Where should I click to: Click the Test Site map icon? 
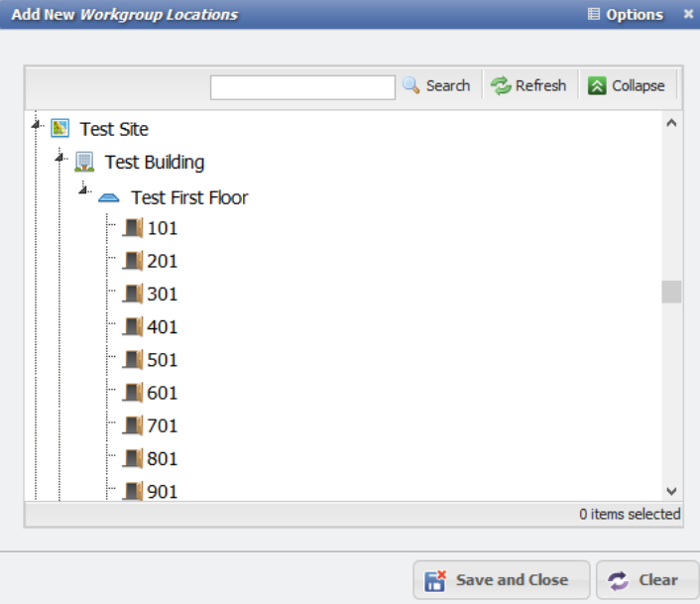[60, 128]
